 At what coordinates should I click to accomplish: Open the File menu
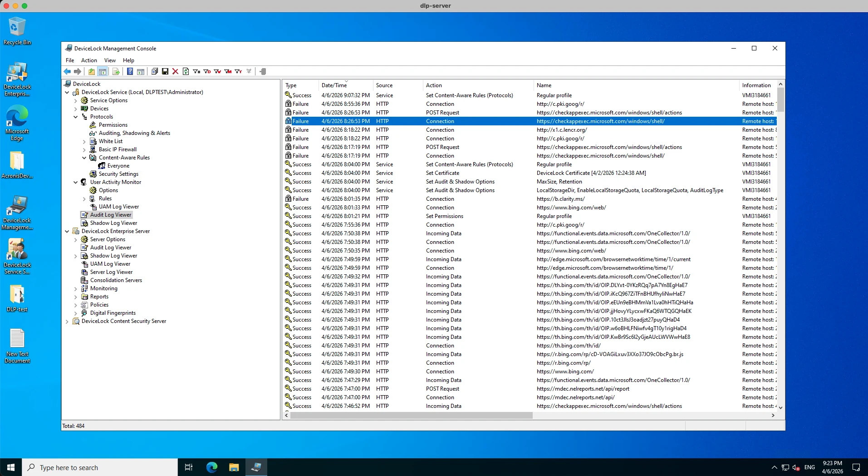(x=70, y=60)
